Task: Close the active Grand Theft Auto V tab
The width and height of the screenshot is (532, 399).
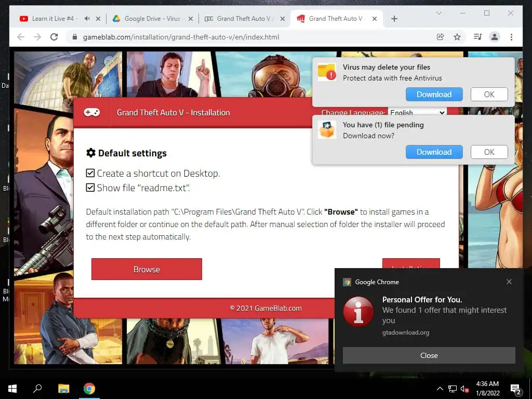Action: 375,19
